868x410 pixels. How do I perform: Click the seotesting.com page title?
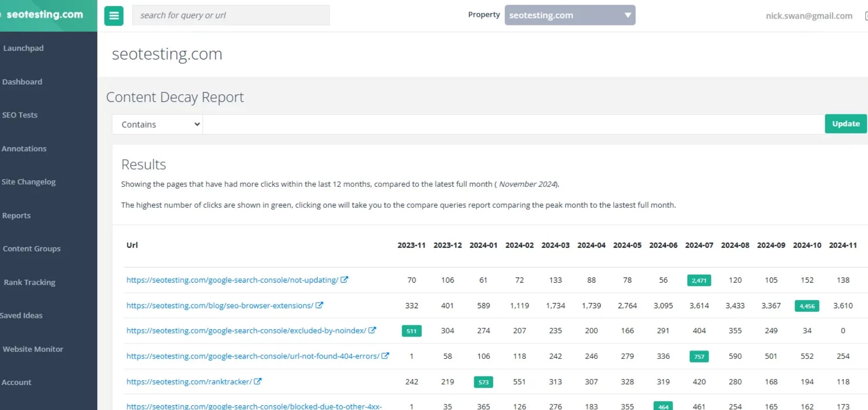pos(167,54)
